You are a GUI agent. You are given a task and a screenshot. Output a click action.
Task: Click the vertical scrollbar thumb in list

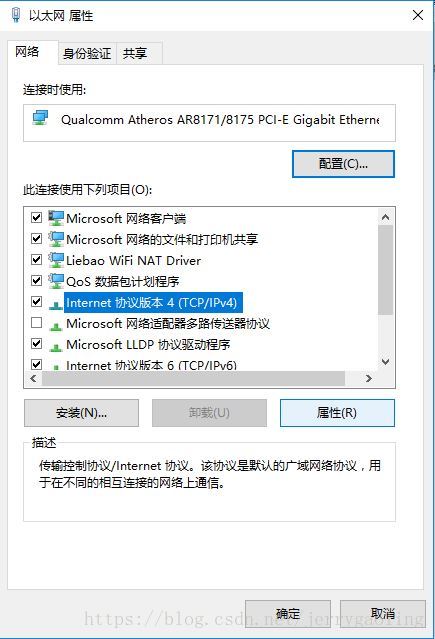tap(385, 270)
